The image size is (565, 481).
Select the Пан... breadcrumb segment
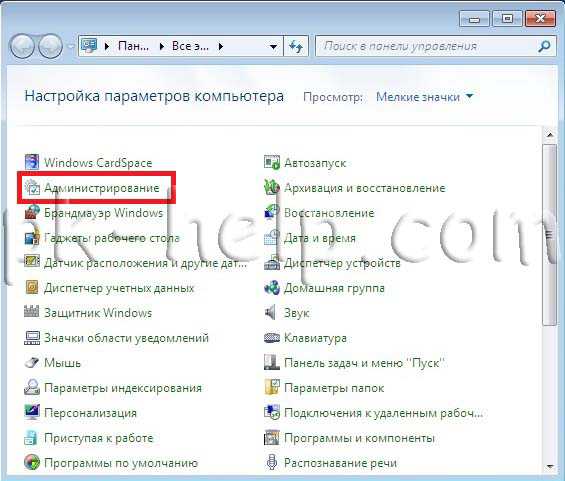click(x=134, y=46)
